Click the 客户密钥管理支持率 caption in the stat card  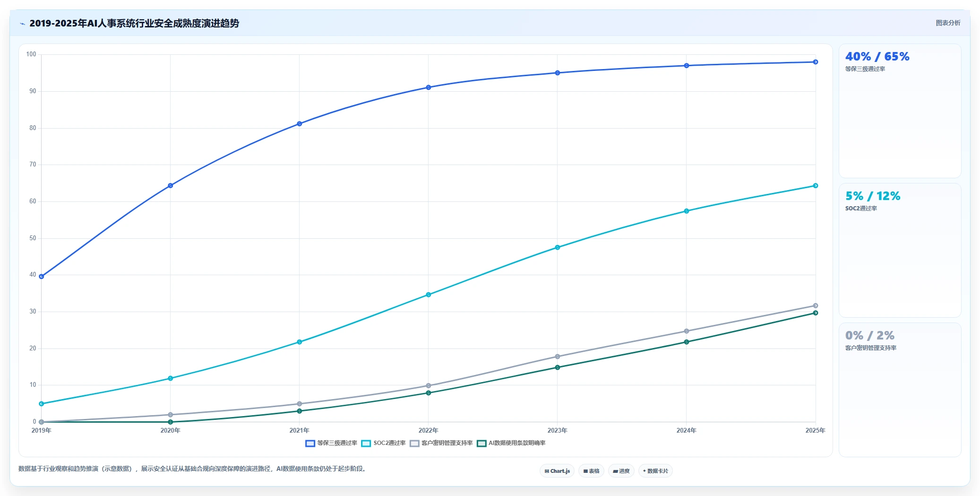[x=871, y=348]
